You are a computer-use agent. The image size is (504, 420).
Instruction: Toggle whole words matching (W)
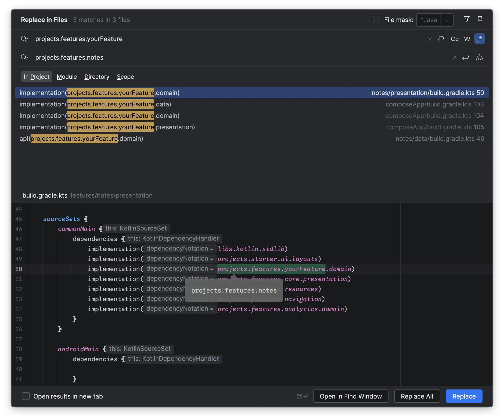click(x=467, y=39)
